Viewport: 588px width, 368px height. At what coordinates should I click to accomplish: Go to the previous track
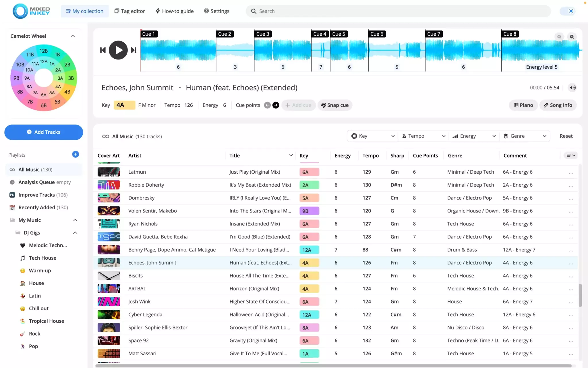point(103,50)
